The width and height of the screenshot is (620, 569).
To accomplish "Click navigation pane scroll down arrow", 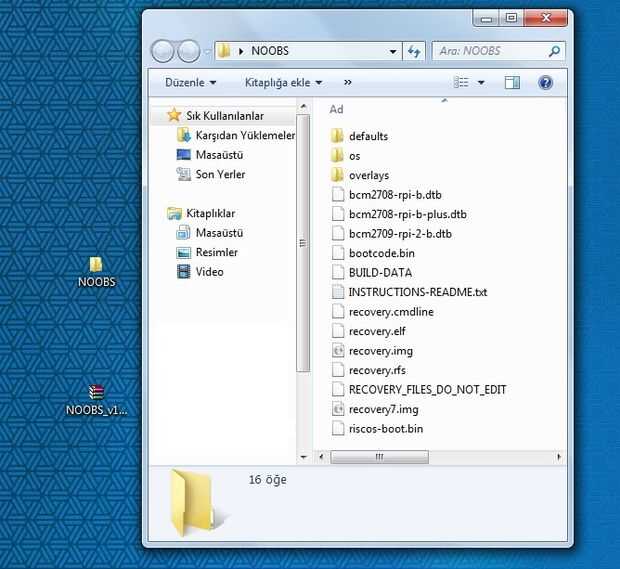I will click(x=303, y=457).
